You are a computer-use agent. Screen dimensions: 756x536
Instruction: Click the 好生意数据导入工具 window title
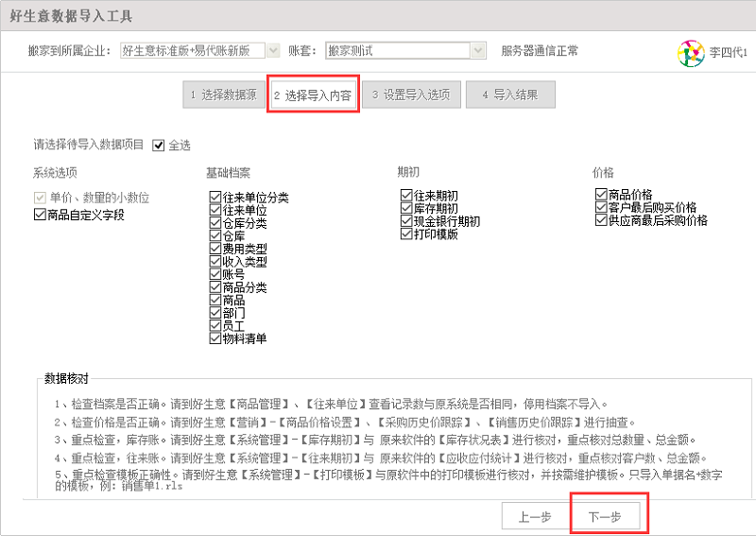71,16
